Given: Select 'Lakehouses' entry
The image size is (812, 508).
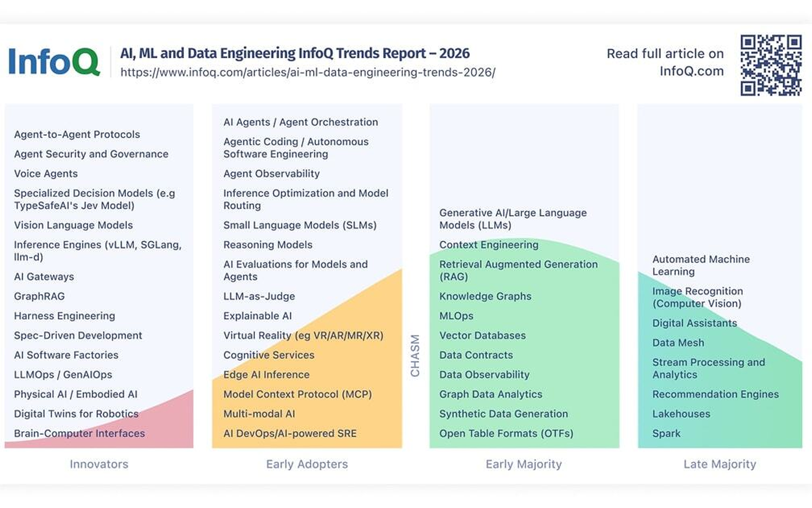Looking at the screenshot, I should [682, 414].
